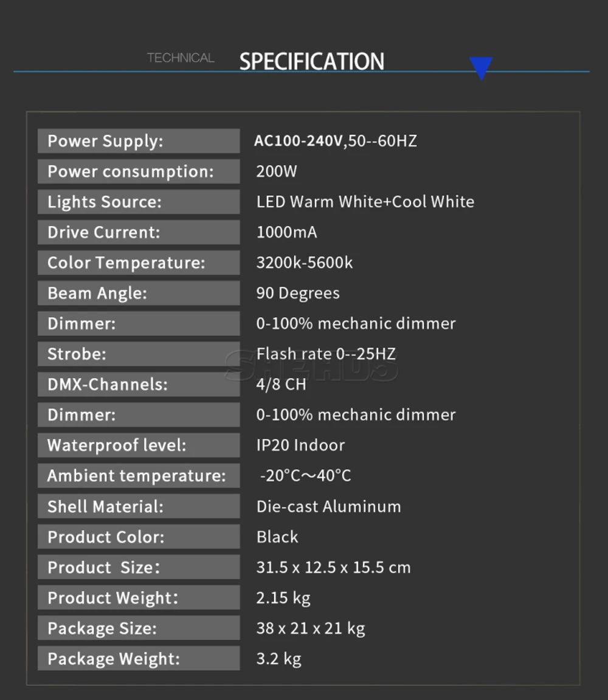Click the Package Weight 3.2 kg value
This screenshot has height=700, width=608.
point(278,659)
